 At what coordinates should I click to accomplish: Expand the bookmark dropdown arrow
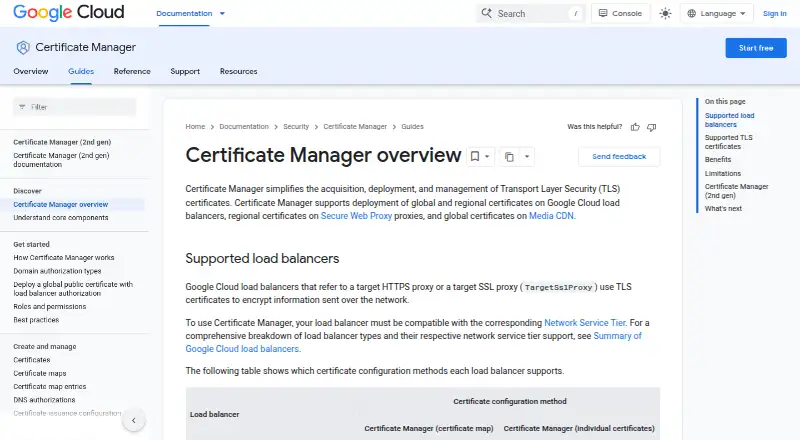(487, 156)
